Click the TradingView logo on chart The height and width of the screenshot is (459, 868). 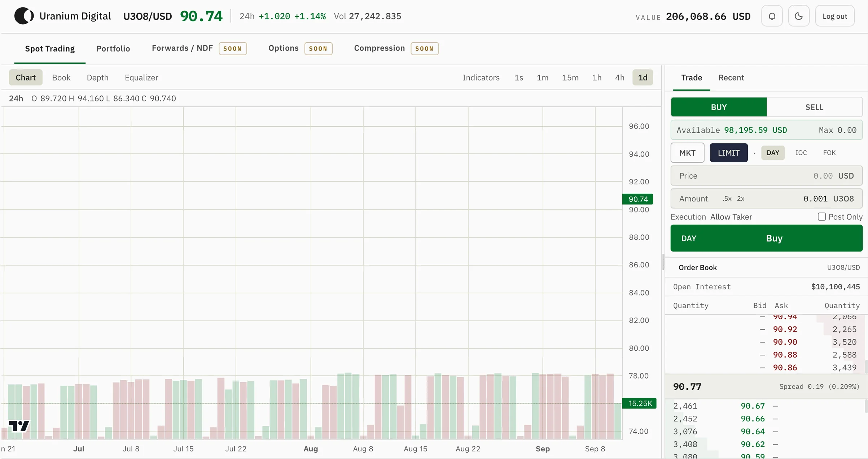click(18, 426)
